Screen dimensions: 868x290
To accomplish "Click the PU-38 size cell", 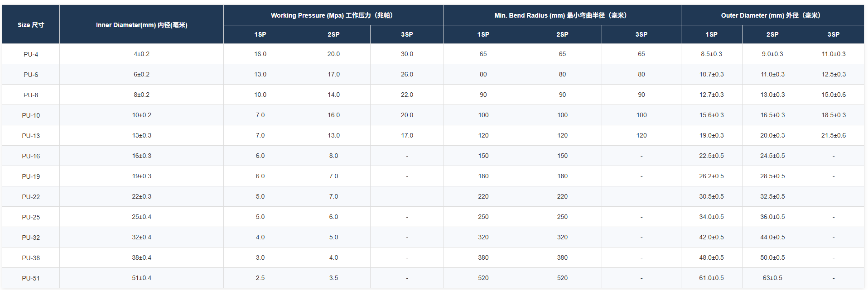I will (31, 258).
